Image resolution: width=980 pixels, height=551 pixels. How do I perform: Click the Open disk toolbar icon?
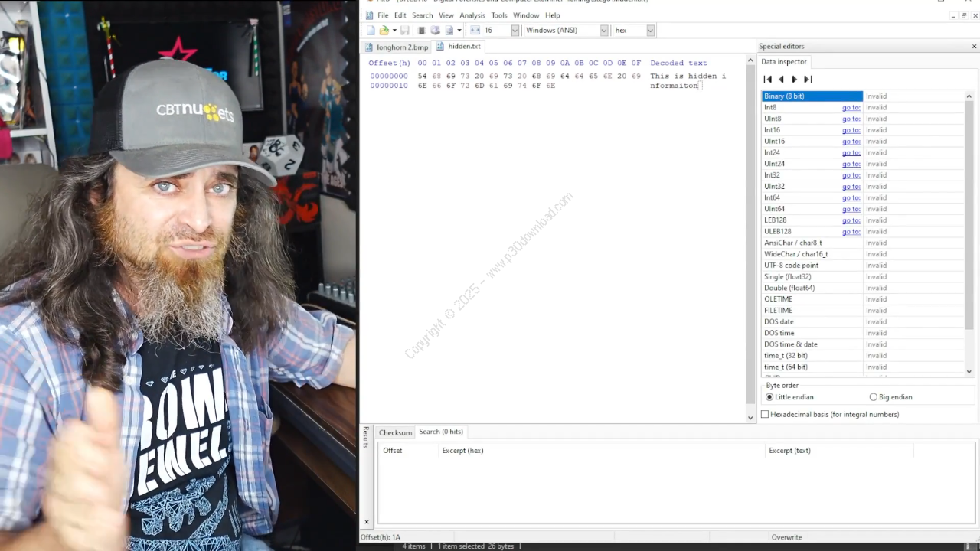click(x=435, y=31)
